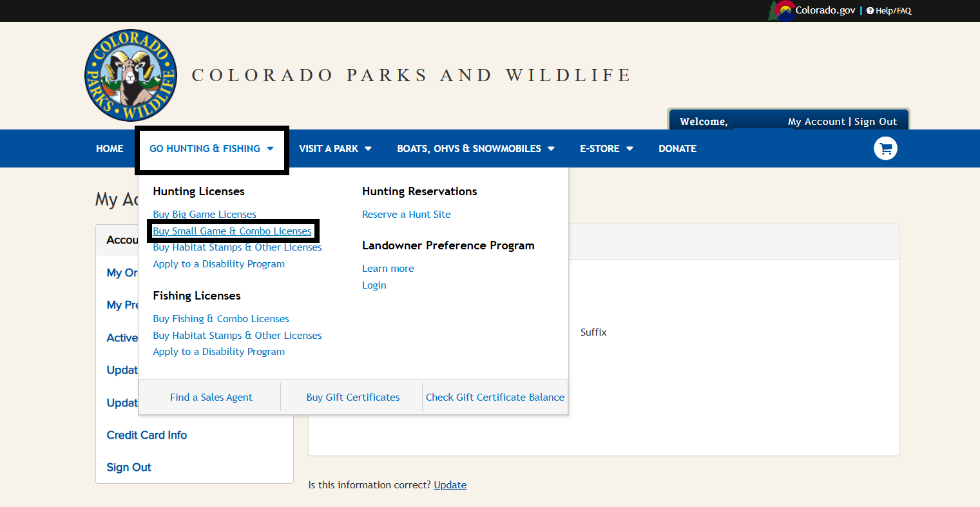Click Landowner Preference Program Login link
This screenshot has width=980, height=507.
tap(374, 285)
